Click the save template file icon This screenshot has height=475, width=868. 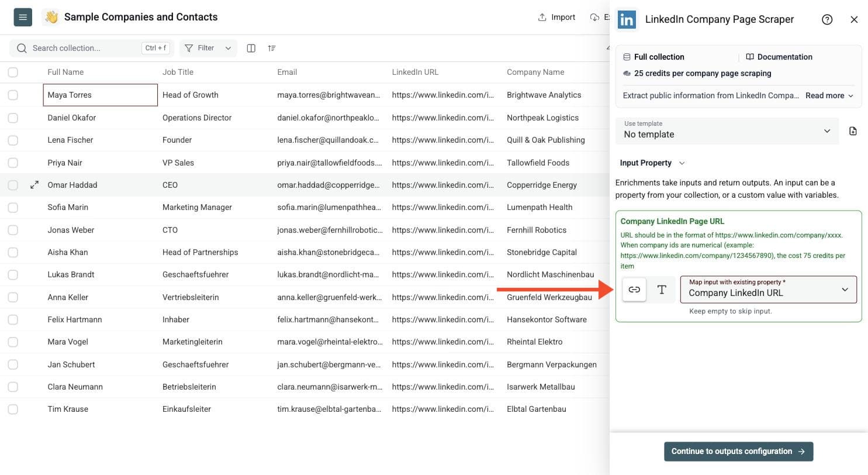point(853,131)
